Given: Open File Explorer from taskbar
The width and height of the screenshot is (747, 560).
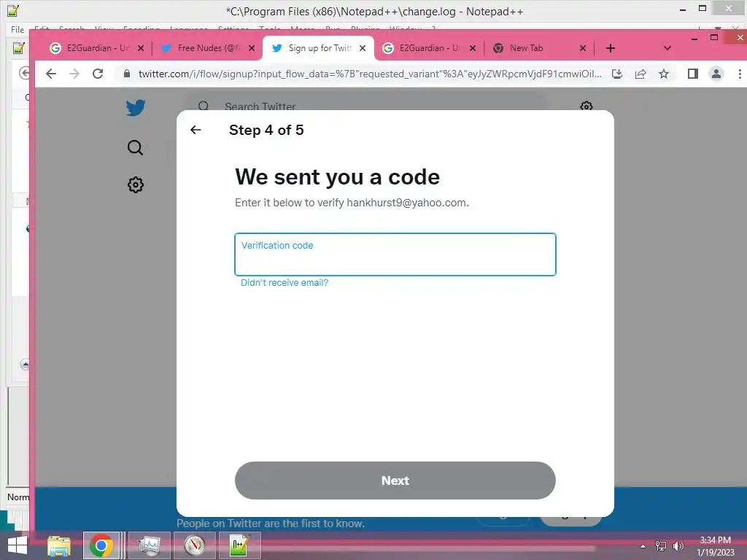Looking at the screenshot, I should tap(59, 545).
